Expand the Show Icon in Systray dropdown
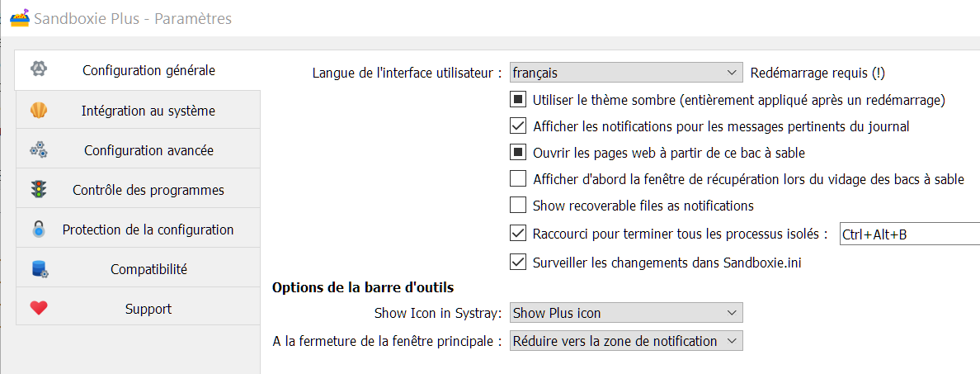The height and width of the screenshot is (374, 980). [x=626, y=313]
